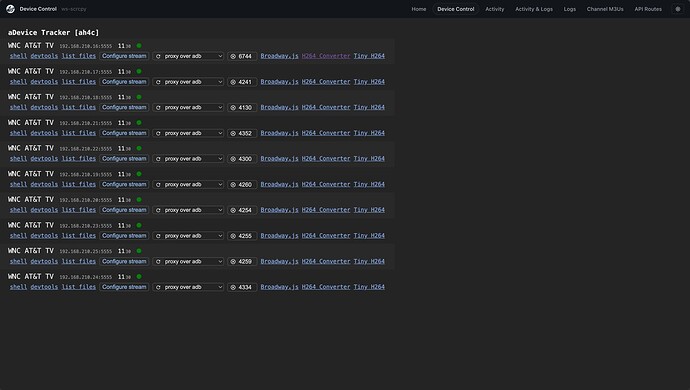
Task: Click refresh icon for device 192.168.210.23
Action: (x=158, y=236)
